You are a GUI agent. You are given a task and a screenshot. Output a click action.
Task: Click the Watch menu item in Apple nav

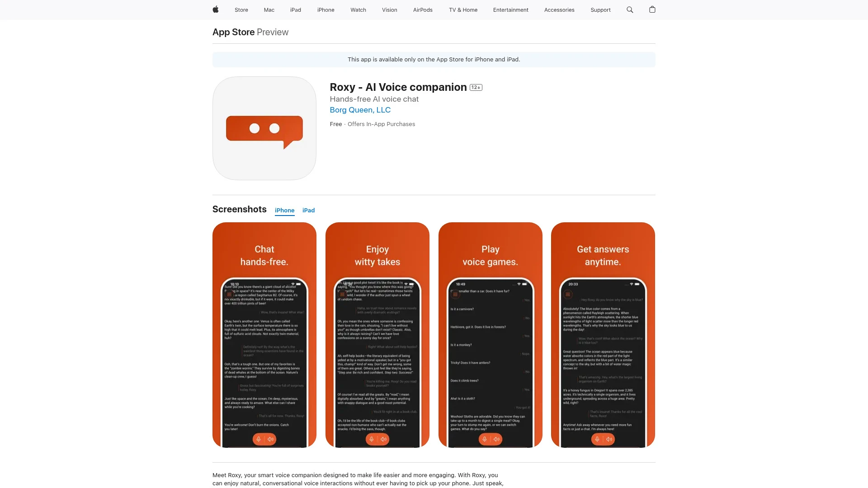click(358, 9)
